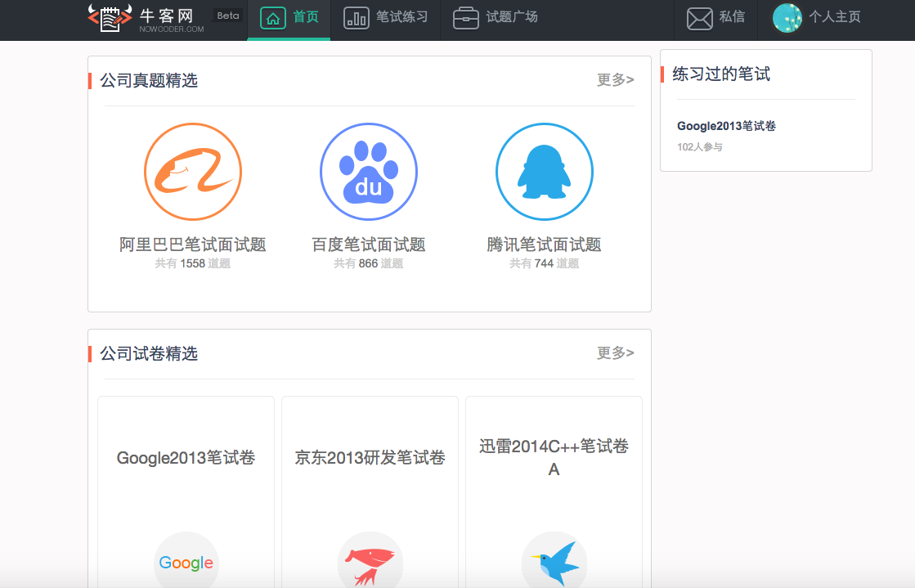This screenshot has width=915, height=588.
Task: Select the Baidu paw logo
Action: pos(369,172)
